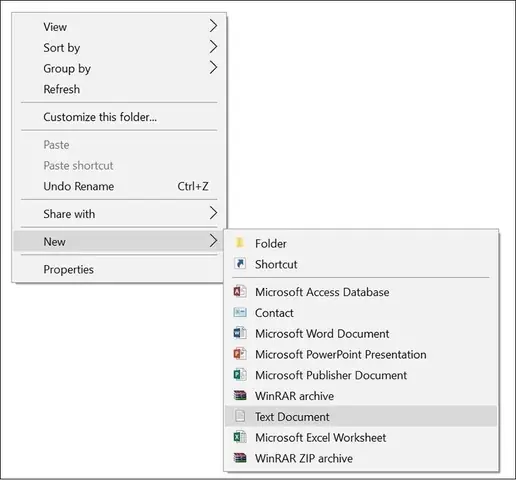Image resolution: width=516 pixels, height=480 pixels.
Task: Choose Sort by from context menu
Action: tap(119, 47)
